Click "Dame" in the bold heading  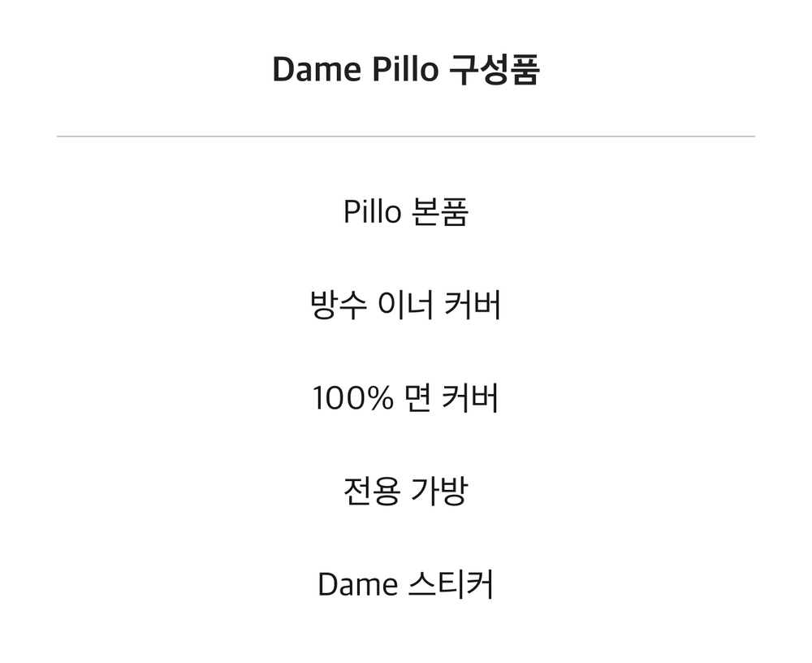(317, 69)
